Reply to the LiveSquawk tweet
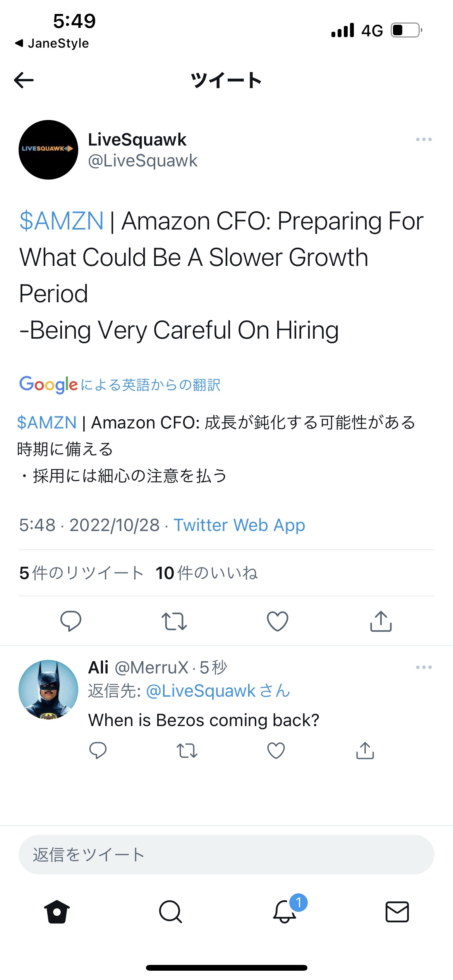The height and width of the screenshot is (980, 453). (71, 621)
